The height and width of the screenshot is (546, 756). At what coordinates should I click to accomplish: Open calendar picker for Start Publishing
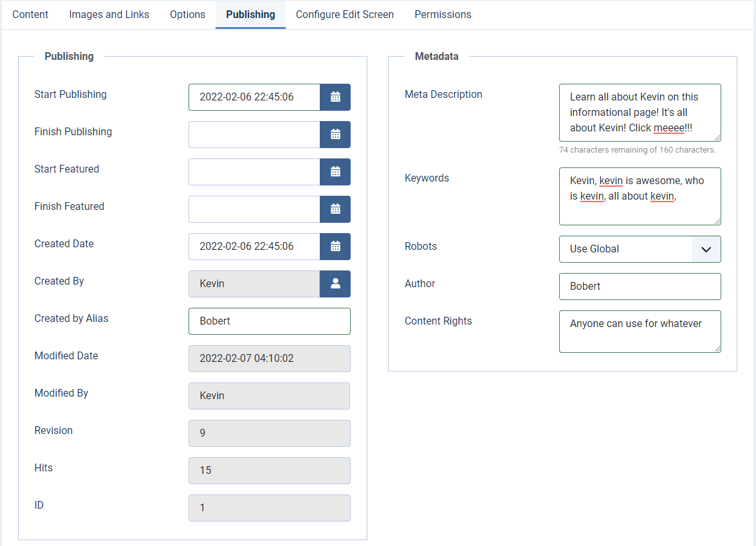tap(335, 97)
